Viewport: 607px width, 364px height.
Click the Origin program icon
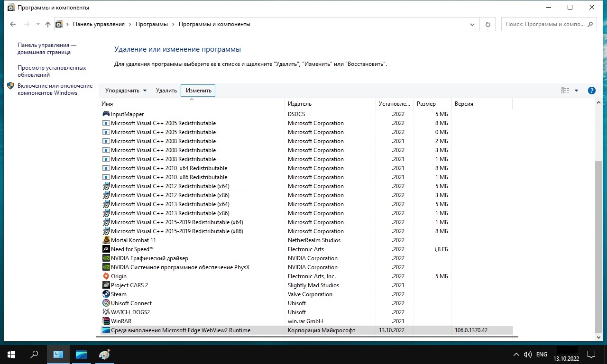[106, 276]
